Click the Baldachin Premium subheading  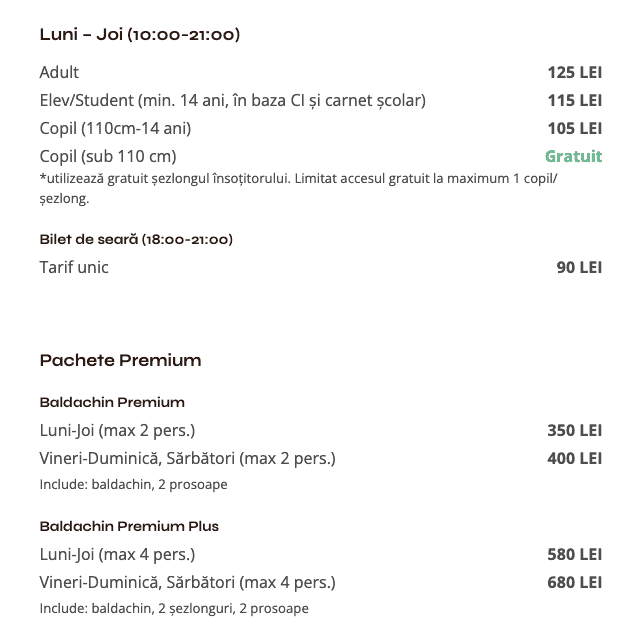(x=112, y=402)
